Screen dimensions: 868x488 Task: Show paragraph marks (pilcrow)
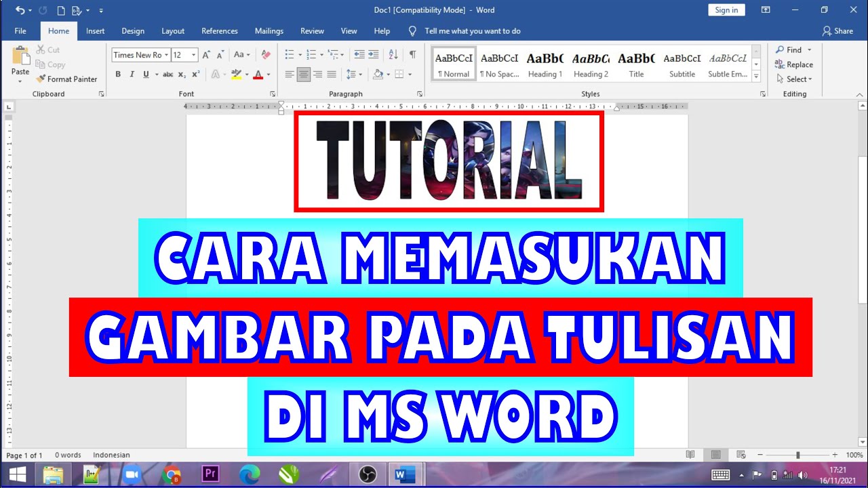pyautogui.click(x=412, y=55)
